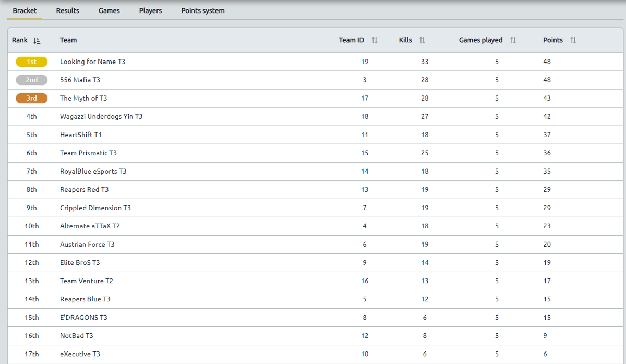Click the 17th rank cell
The height and width of the screenshot is (364, 626).
point(32,354)
